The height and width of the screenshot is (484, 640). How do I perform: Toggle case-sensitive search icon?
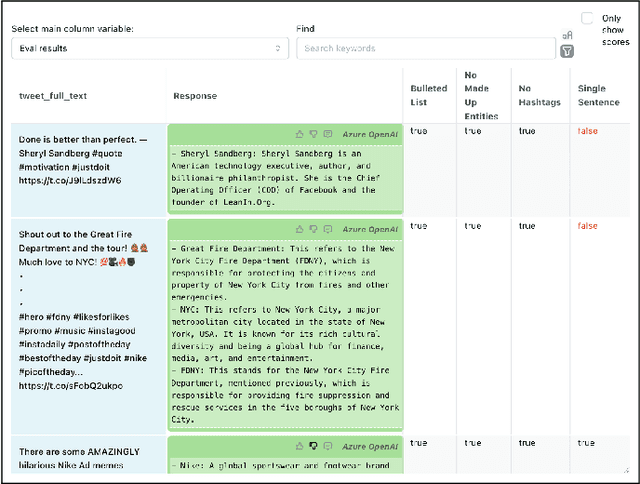(567, 35)
